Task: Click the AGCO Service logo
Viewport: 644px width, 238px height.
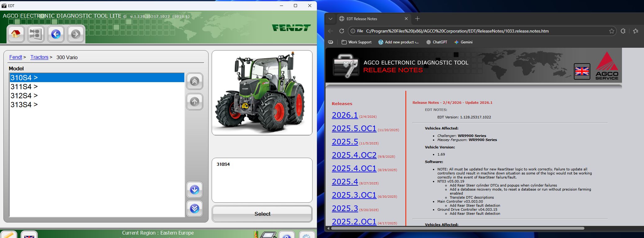Action: 607,66
